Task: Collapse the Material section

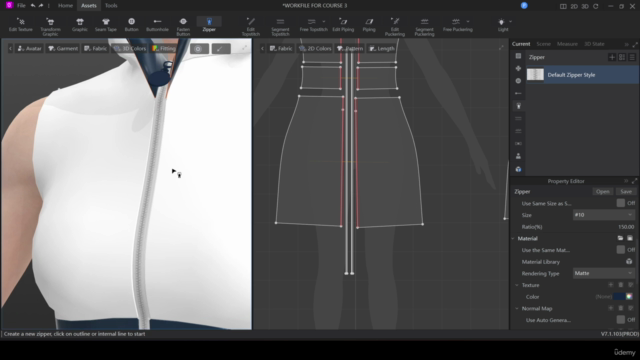Action: [x=513, y=238]
